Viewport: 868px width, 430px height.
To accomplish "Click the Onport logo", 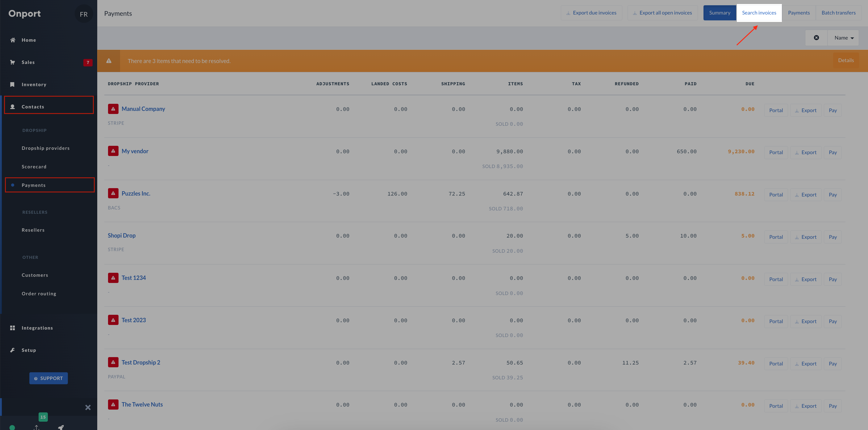I will pos(24,14).
